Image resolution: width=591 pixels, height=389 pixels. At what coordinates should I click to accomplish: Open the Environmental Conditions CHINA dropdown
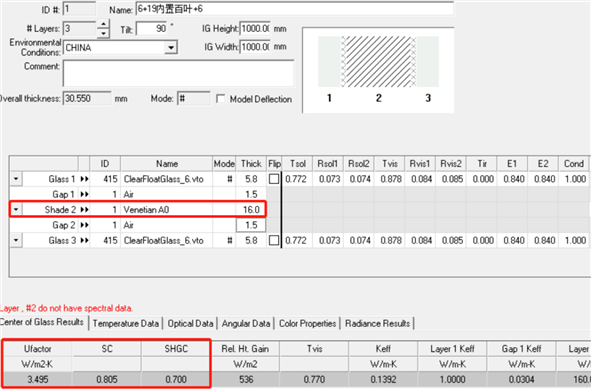pos(171,48)
